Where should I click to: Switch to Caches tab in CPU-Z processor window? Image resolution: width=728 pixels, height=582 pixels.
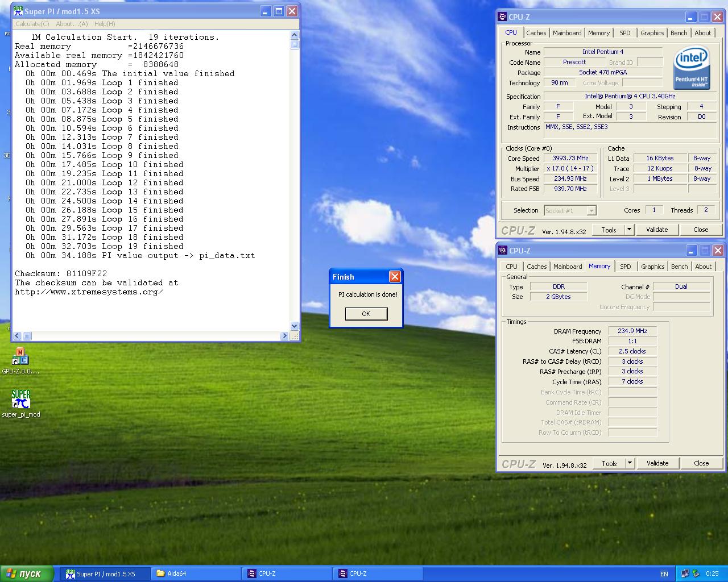[x=536, y=33]
